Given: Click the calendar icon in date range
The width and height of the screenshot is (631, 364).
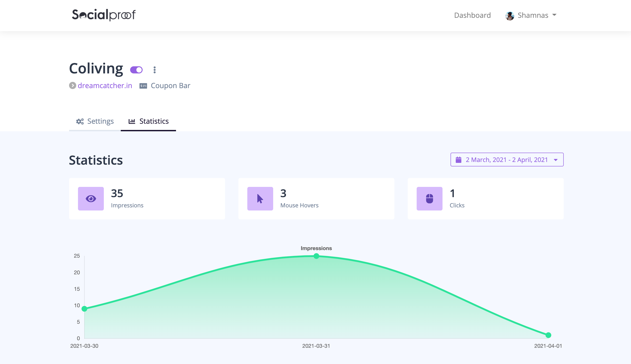Looking at the screenshot, I should coord(458,160).
